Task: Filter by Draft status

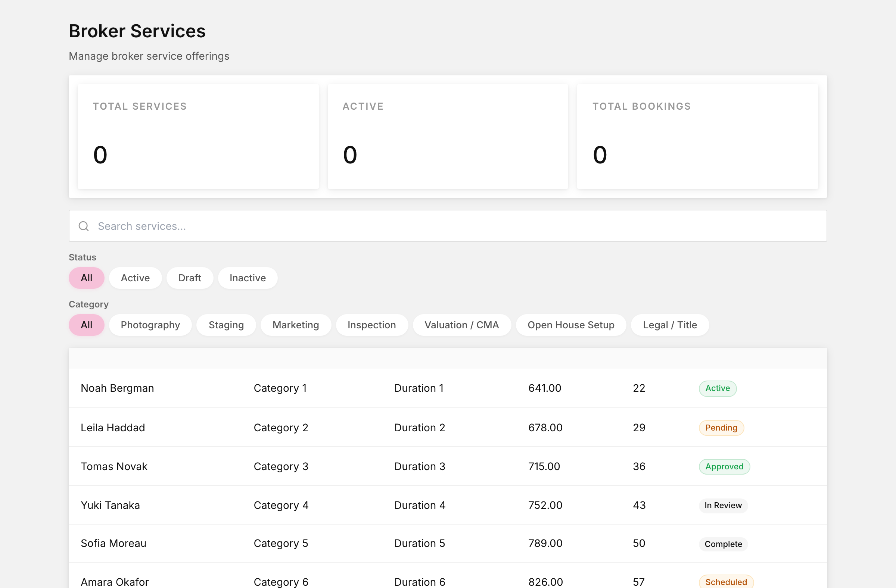Action: click(x=190, y=278)
